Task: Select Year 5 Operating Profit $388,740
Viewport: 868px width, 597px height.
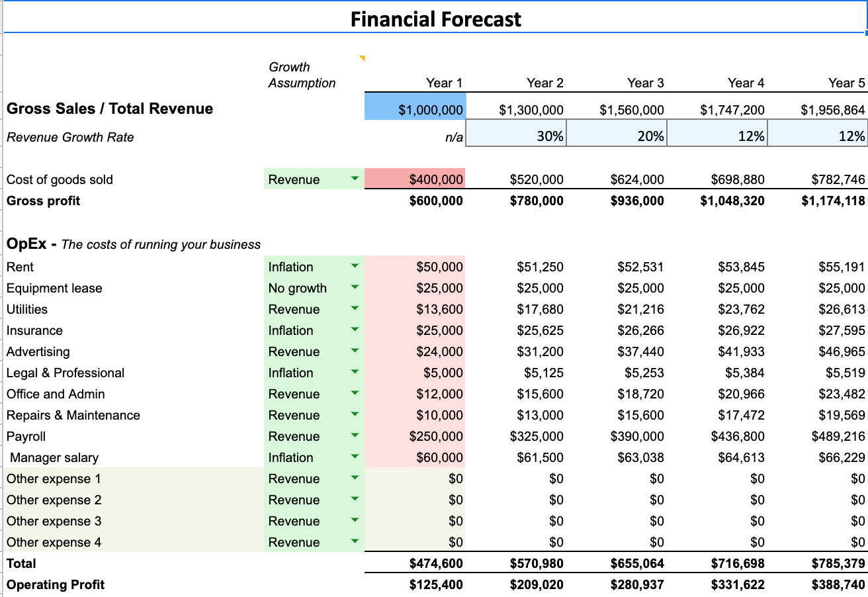Action: (x=838, y=584)
